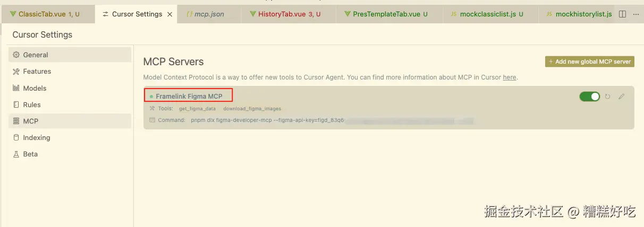Click the Indexing database icon
644x227 pixels.
[16, 137]
